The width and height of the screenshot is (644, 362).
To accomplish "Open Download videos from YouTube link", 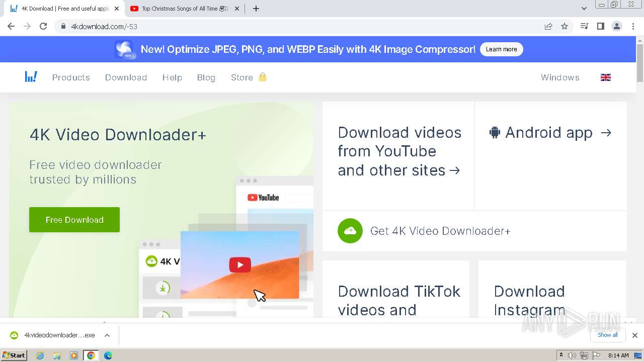I will coord(399,151).
